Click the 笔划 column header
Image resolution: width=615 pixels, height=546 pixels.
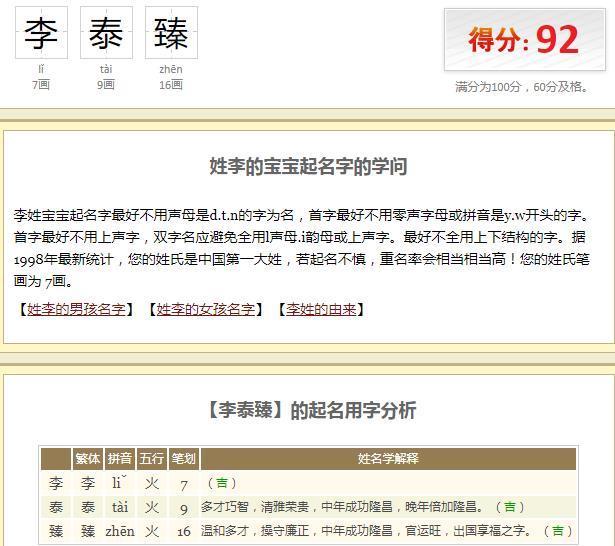(x=184, y=459)
